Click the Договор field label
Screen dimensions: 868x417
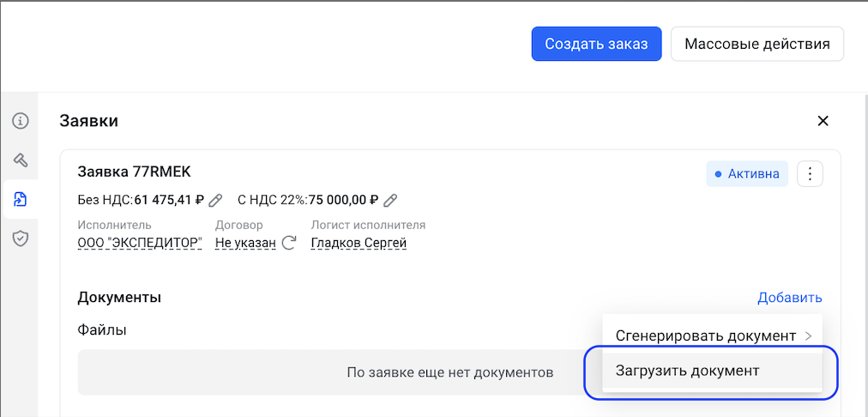238,225
